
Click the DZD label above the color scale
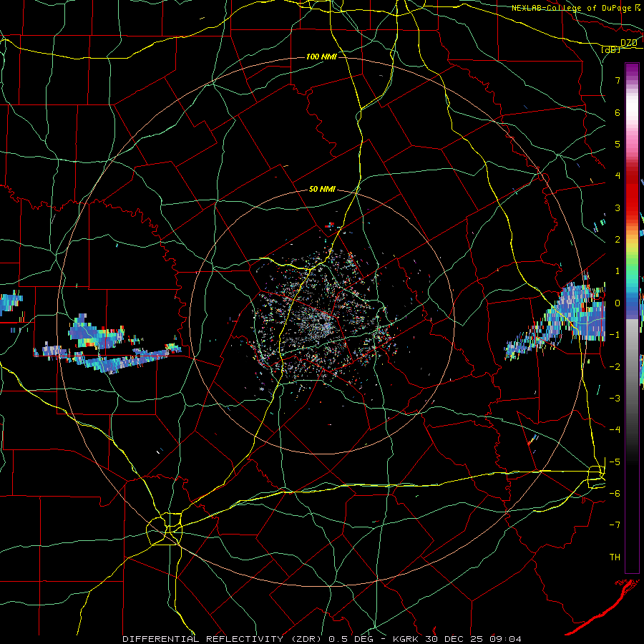click(629, 43)
